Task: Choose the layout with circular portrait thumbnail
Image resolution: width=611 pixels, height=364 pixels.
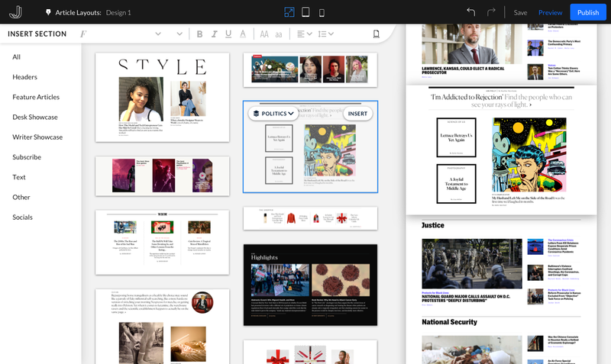Action: tap(162, 327)
